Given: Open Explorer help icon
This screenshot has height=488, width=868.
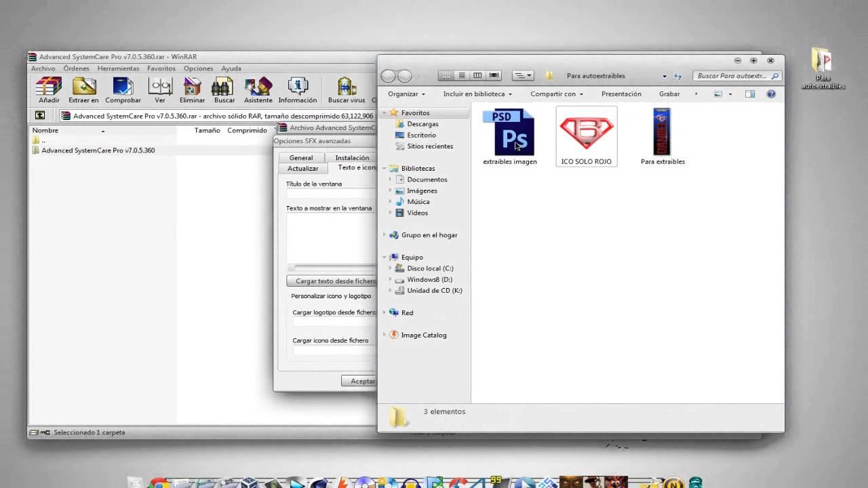Looking at the screenshot, I should [x=771, y=94].
